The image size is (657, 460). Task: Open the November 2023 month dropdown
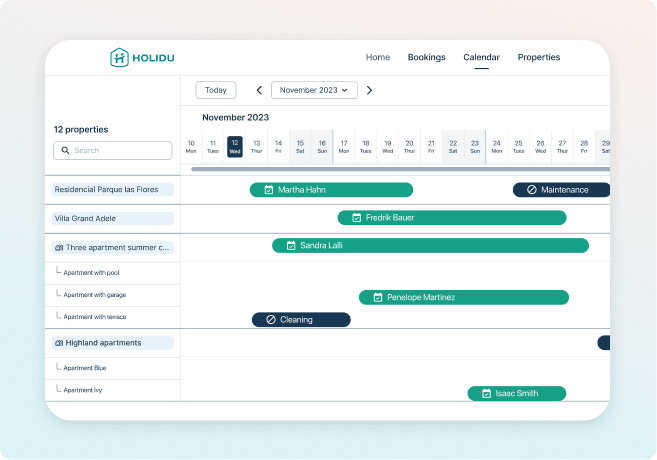(314, 90)
